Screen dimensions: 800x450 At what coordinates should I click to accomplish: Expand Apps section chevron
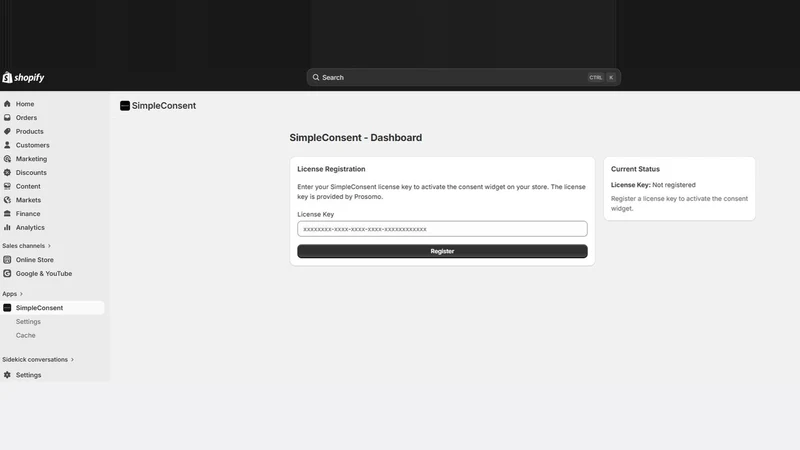[21, 294]
